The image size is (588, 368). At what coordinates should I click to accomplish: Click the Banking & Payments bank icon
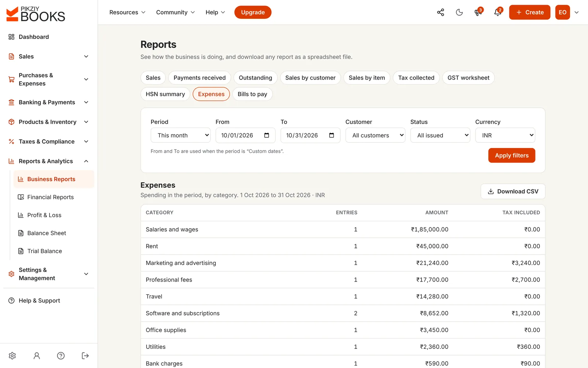coord(11,102)
